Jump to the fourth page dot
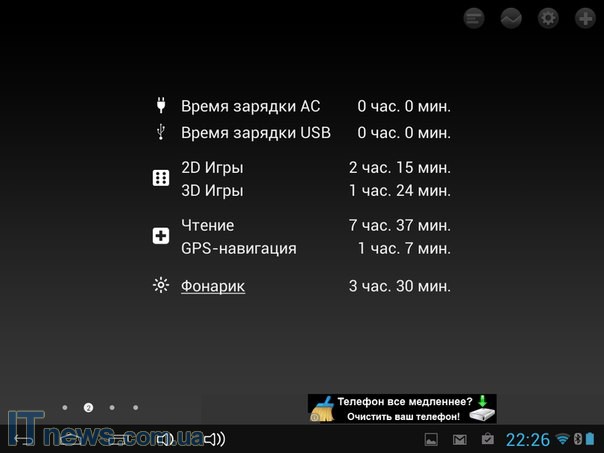This screenshot has width=604, height=453. point(136,407)
